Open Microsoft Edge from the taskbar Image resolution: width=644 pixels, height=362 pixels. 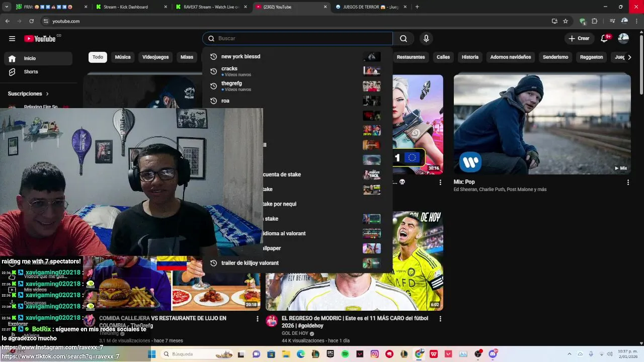pyautogui.click(x=301, y=354)
